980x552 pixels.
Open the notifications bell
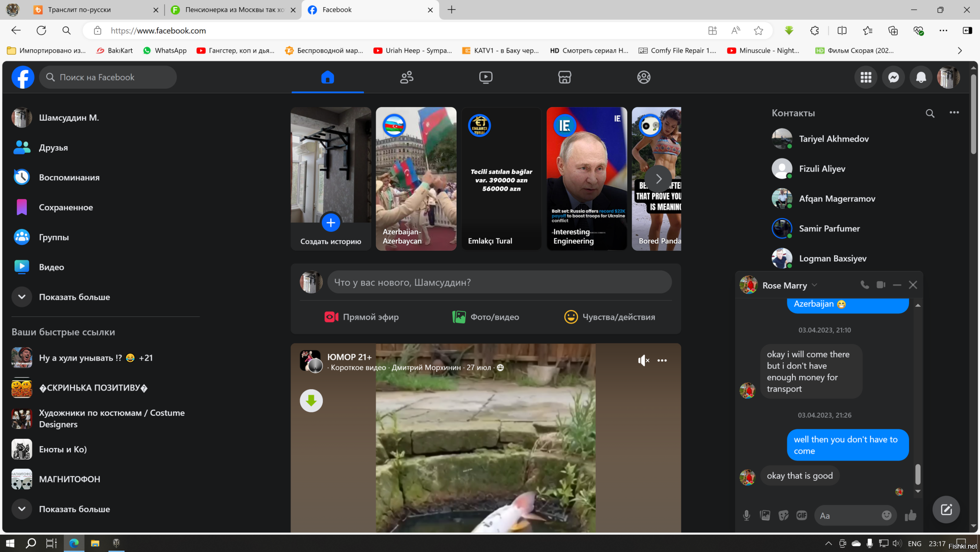point(921,77)
